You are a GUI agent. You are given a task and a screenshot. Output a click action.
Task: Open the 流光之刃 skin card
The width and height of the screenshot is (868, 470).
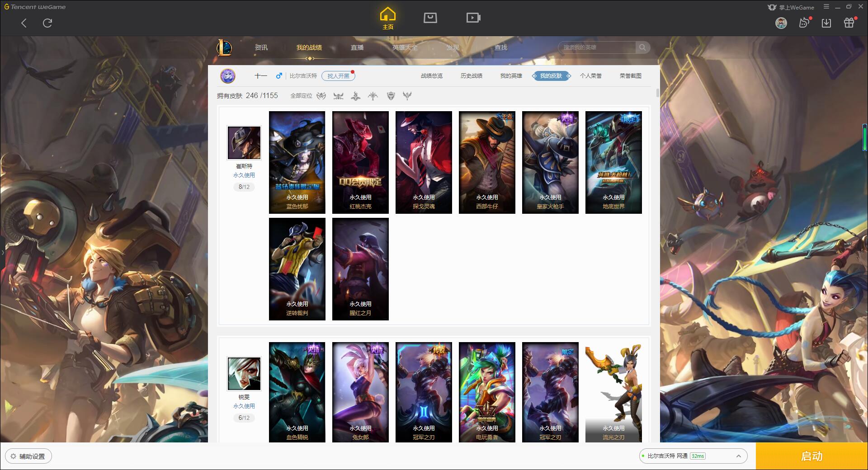click(613, 392)
